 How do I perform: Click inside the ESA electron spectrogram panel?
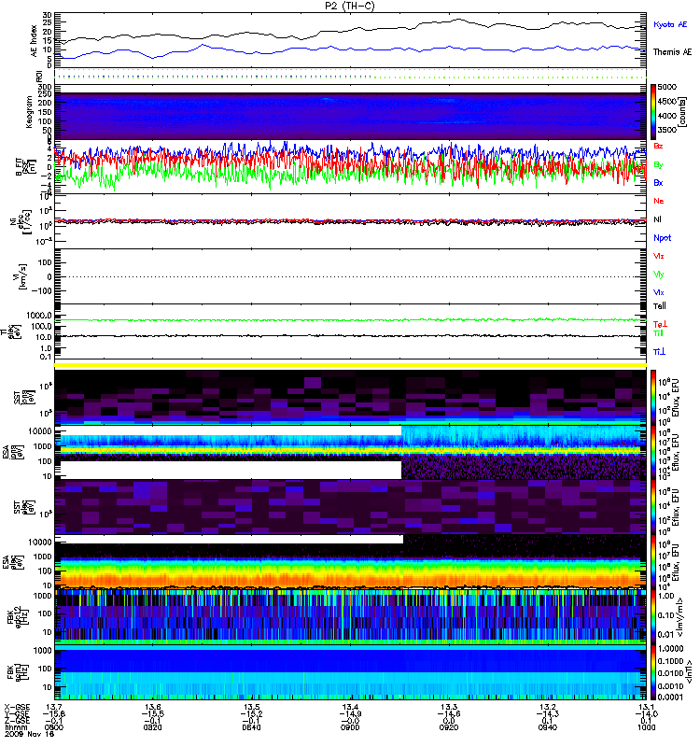350,562
